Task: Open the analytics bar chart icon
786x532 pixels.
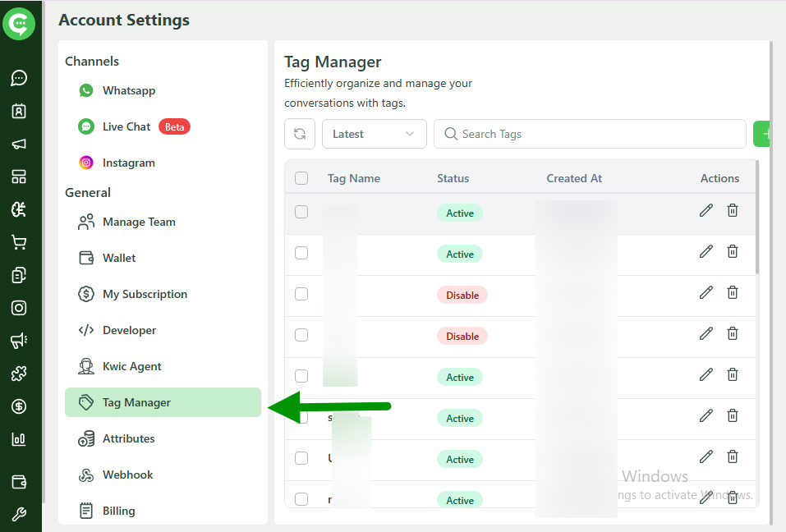Action: pyautogui.click(x=21, y=438)
